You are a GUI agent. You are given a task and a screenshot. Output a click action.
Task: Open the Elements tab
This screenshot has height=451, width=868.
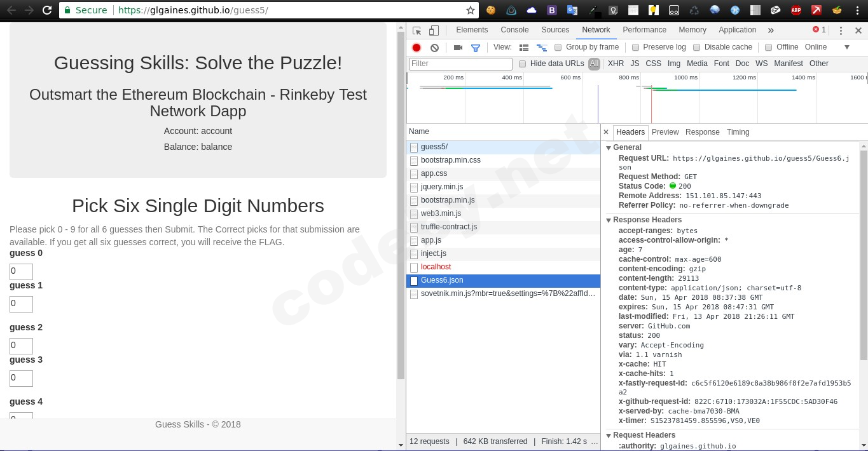click(x=472, y=30)
